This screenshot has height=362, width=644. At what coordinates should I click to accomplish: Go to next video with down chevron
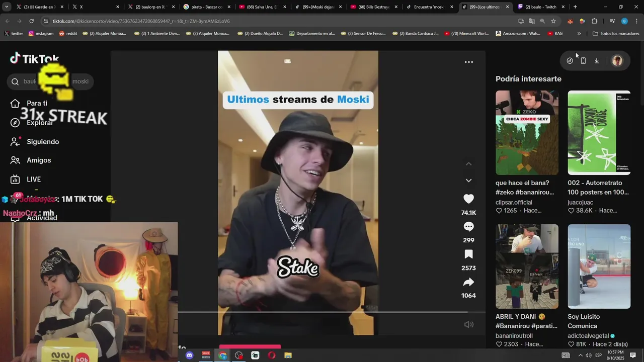pos(468,180)
